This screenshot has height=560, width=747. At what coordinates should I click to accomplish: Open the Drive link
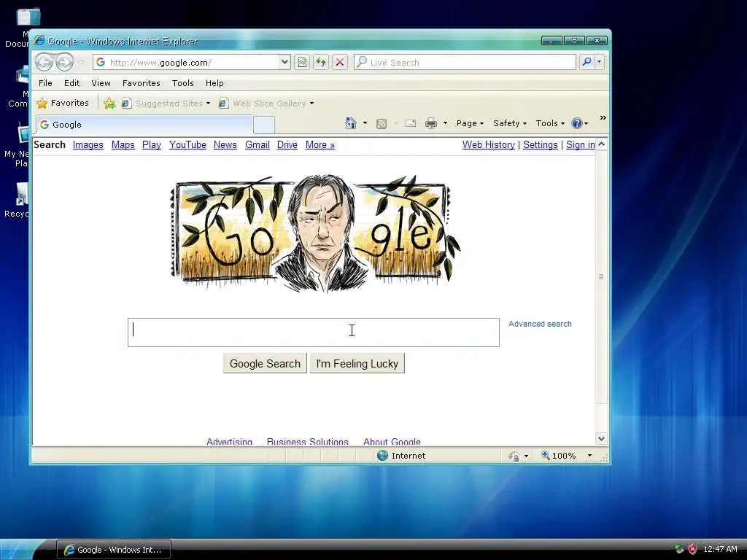287,145
